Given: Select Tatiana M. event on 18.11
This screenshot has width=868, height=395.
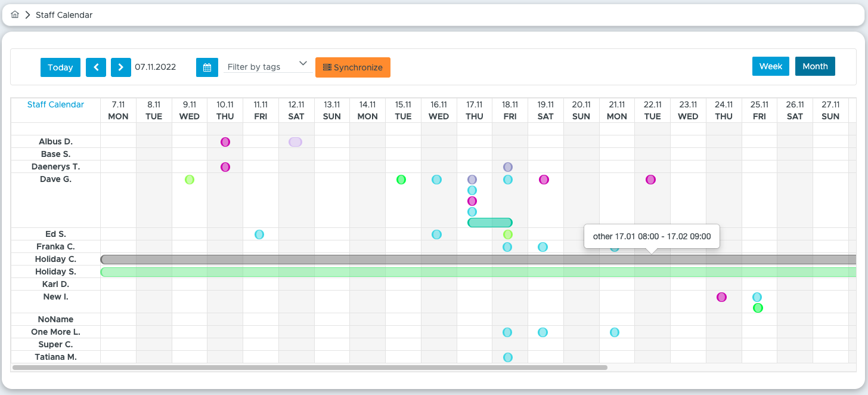Looking at the screenshot, I should (x=508, y=357).
